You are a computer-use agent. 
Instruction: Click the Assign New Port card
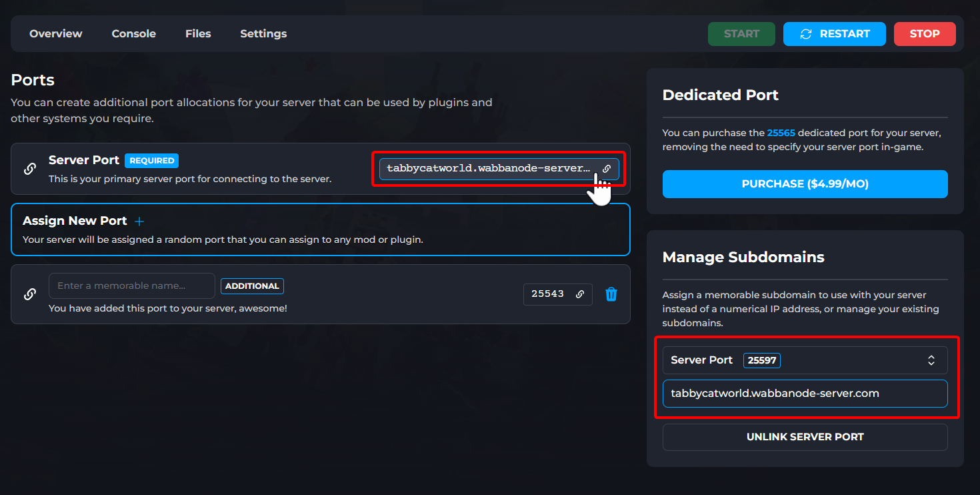click(x=321, y=229)
